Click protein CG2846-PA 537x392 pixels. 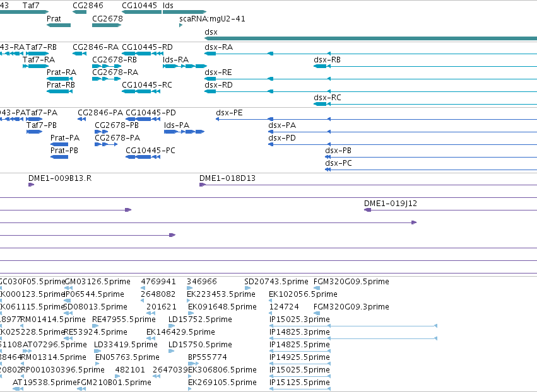(x=100, y=113)
